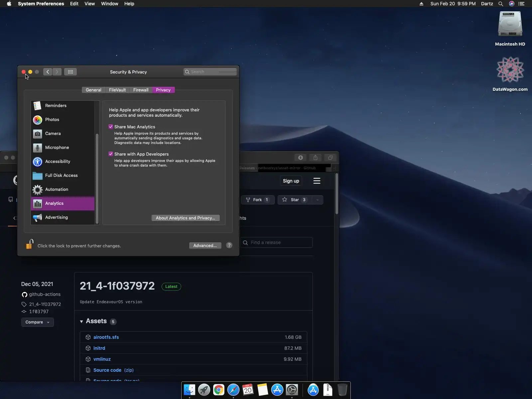
Task: Select Reminders in the privacy list
Action: coord(63,106)
